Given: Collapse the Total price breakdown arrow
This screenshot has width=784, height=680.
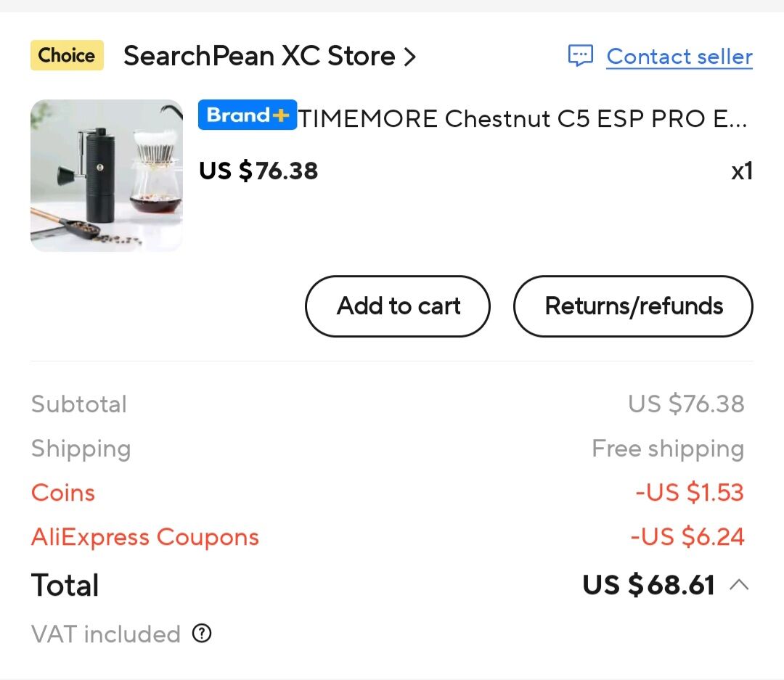Looking at the screenshot, I should 739,585.
